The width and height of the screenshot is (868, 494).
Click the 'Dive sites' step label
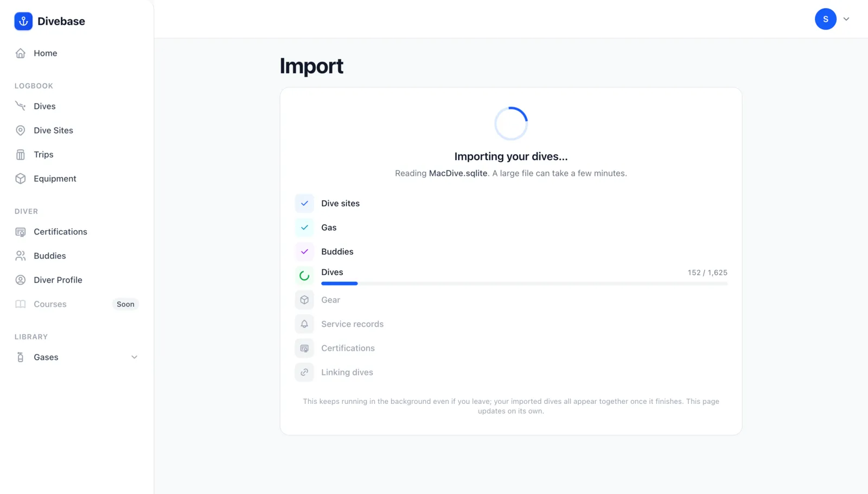[x=340, y=203]
